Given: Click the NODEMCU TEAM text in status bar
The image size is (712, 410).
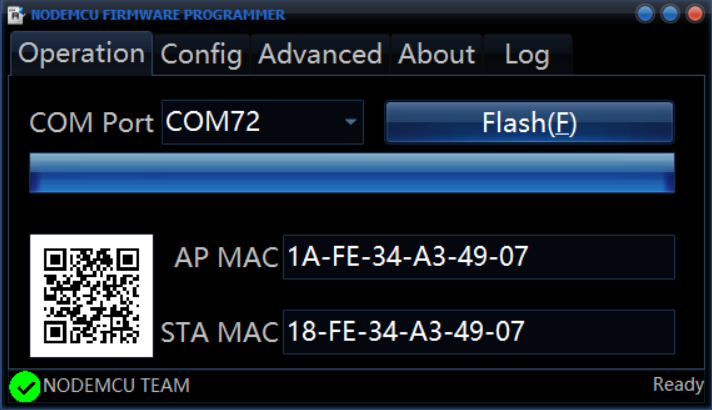Looking at the screenshot, I should coord(116,386).
